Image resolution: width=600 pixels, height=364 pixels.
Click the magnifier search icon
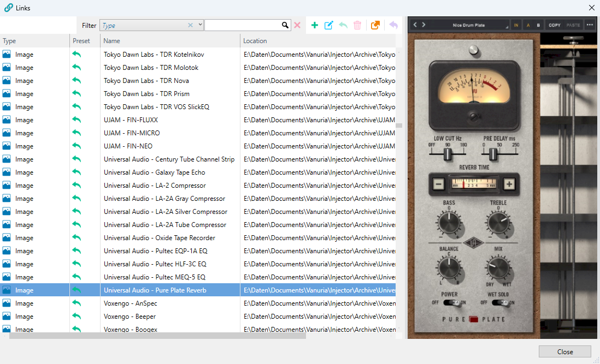click(x=285, y=25)
